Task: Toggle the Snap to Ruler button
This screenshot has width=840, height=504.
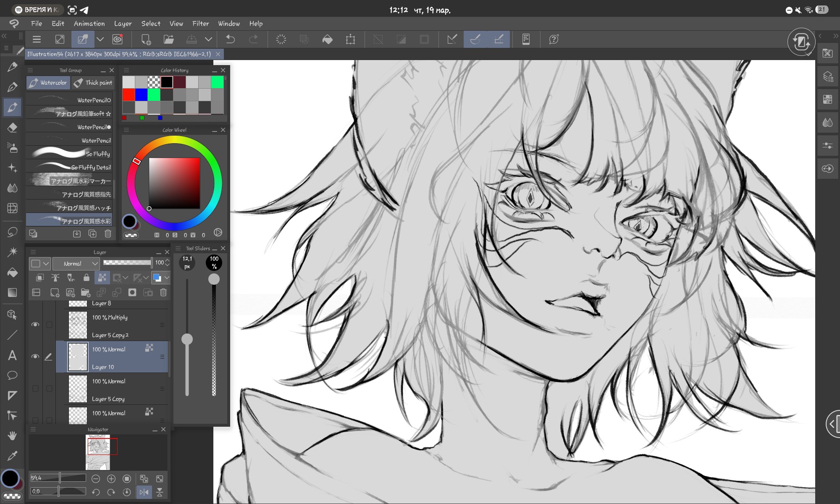Action: point(452,39)
